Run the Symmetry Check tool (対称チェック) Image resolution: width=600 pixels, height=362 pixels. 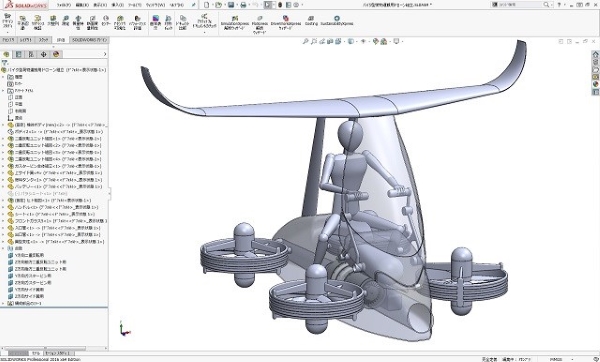[x=168, y=23]
